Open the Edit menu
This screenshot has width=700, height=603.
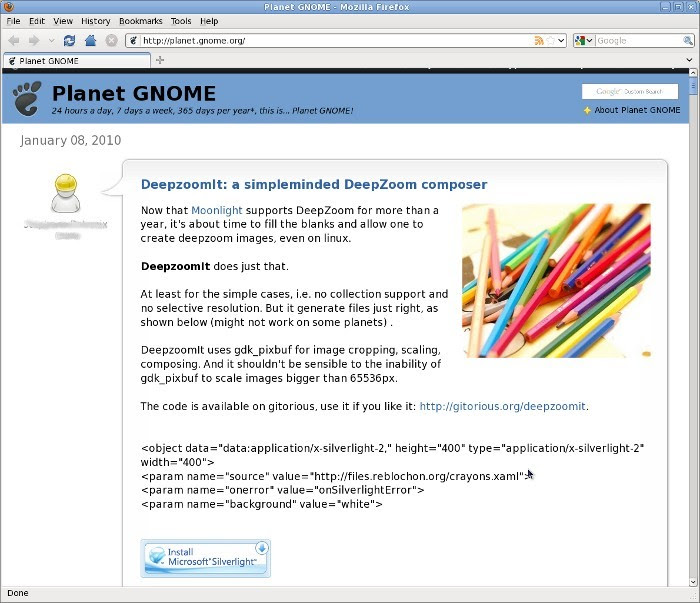[x=37, y=21]
